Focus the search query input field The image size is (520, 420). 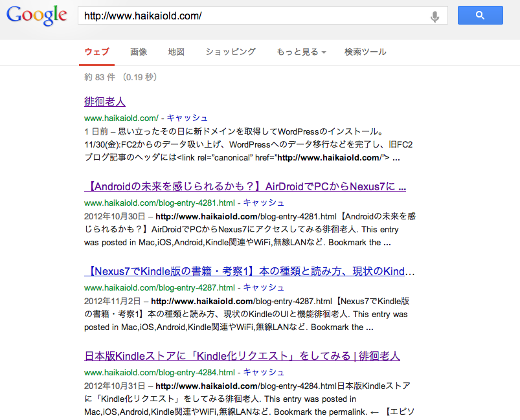click(263, 16)
